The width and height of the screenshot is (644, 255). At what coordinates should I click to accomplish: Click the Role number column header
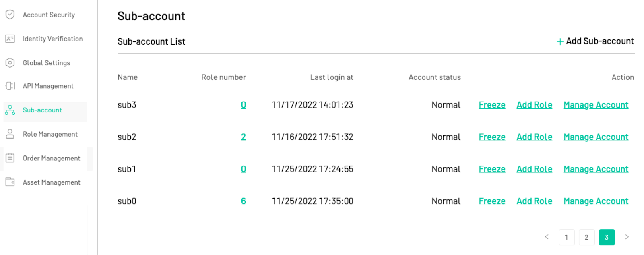click(223, 77)
